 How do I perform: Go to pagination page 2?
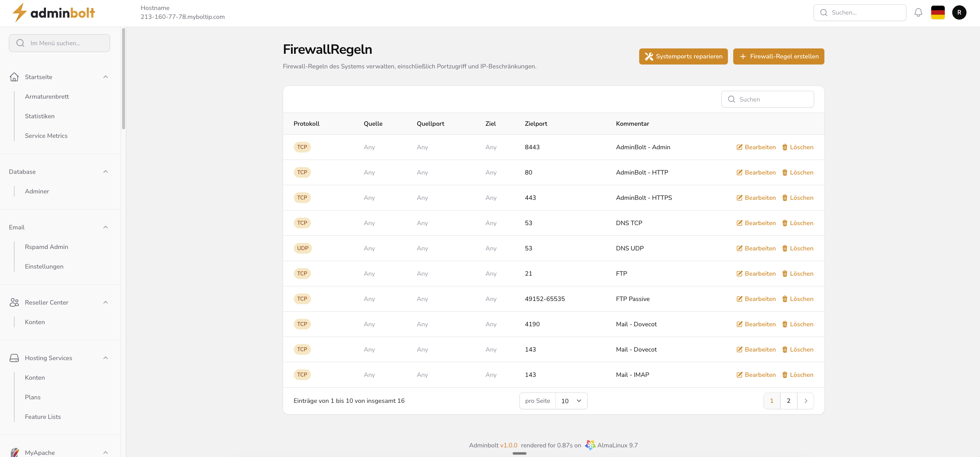click(788, 401)
